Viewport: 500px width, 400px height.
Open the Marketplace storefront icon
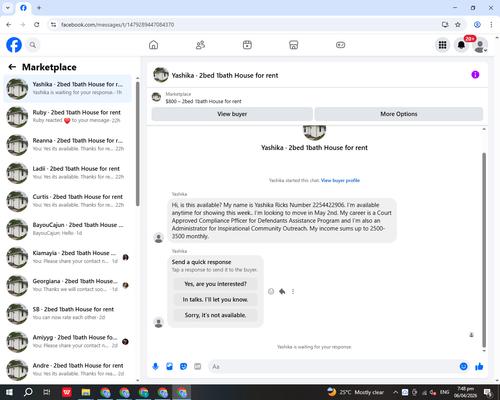point(294,45)
